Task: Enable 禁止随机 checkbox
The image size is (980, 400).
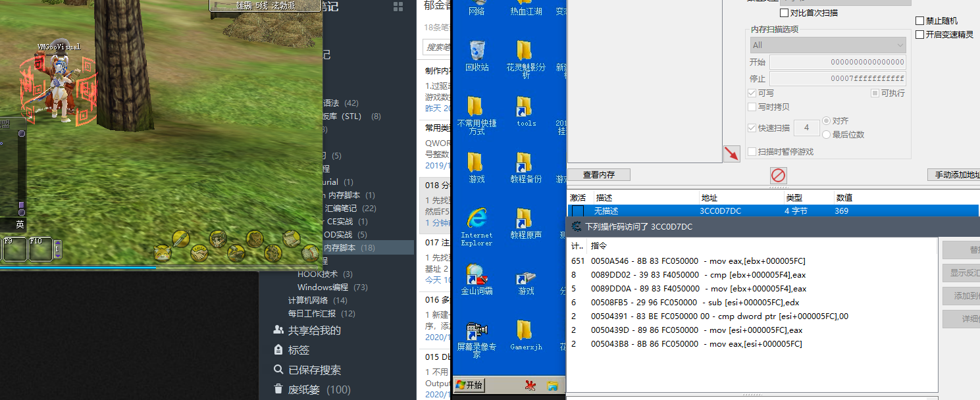Action: pos(920,21)
